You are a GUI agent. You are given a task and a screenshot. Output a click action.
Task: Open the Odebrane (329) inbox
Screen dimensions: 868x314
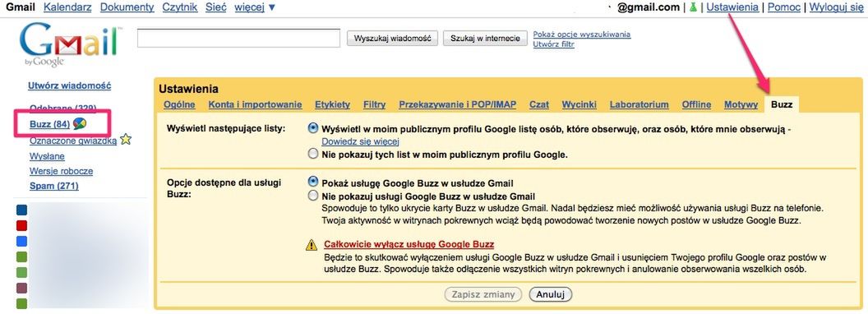tap(62, 108)
